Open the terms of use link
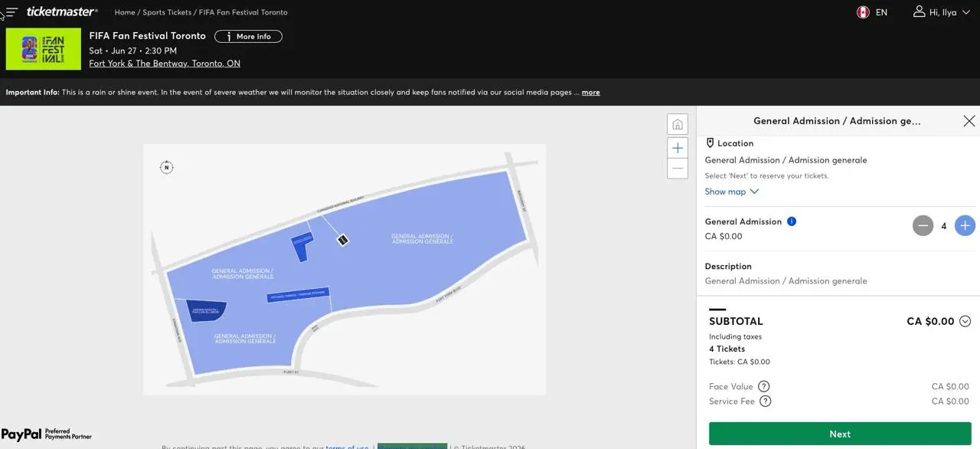 [x=347, y=447]
